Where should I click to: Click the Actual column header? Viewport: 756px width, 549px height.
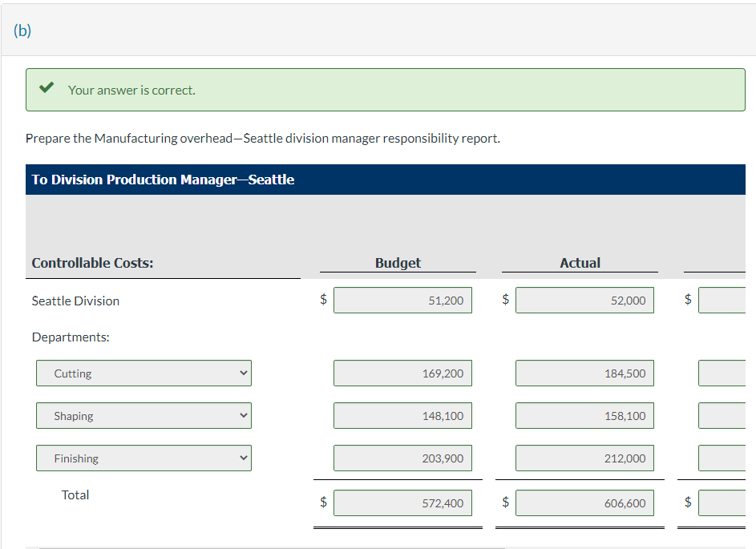580,262
